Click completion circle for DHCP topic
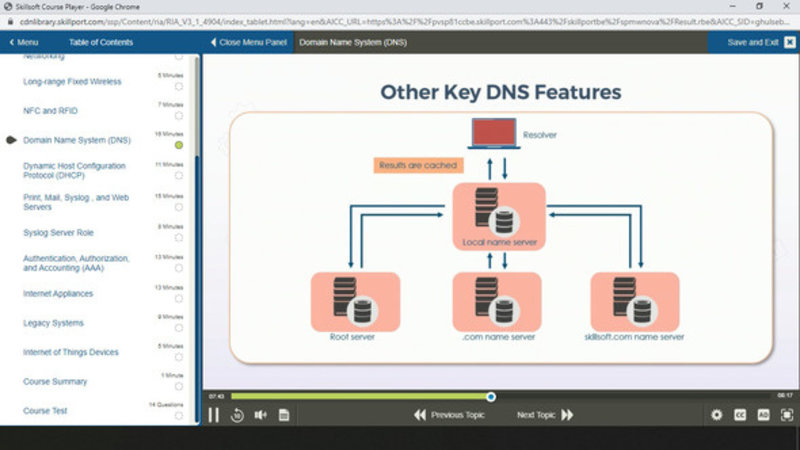Screen dimensions: 800x450 click(x=179, y=176)
